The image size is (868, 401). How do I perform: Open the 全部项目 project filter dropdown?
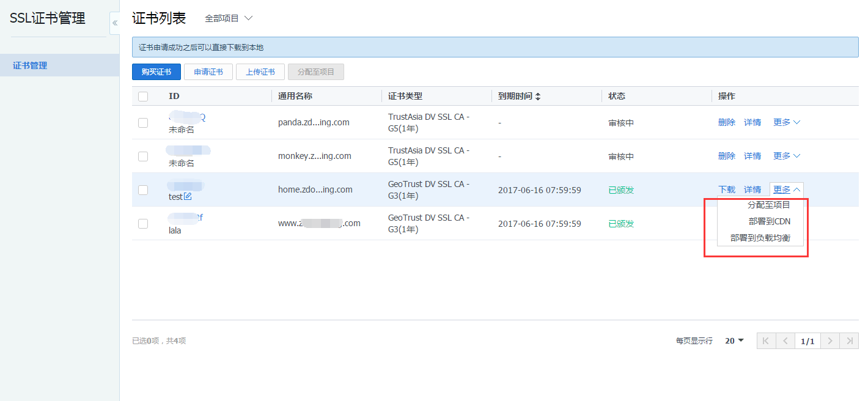coord(228,18)
